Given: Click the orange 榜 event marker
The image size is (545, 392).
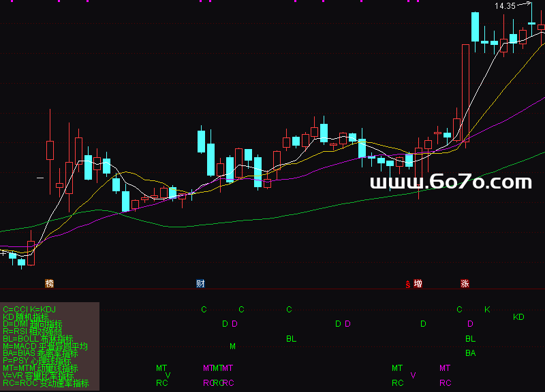Looking at the screenshot, I should [x=49, y=283].
